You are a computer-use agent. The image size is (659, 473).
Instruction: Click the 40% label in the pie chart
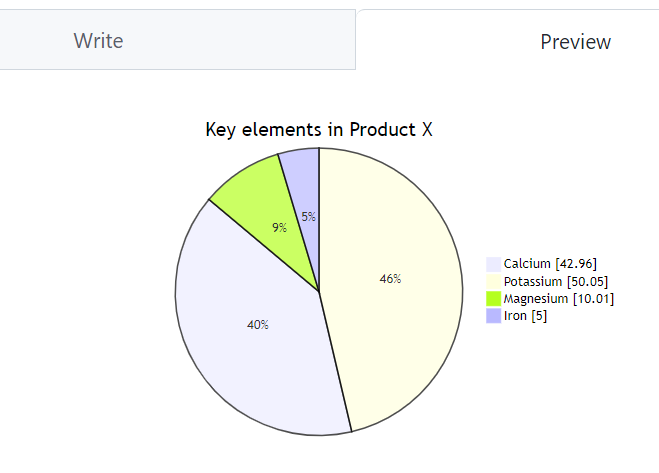(x=257, y=325)
